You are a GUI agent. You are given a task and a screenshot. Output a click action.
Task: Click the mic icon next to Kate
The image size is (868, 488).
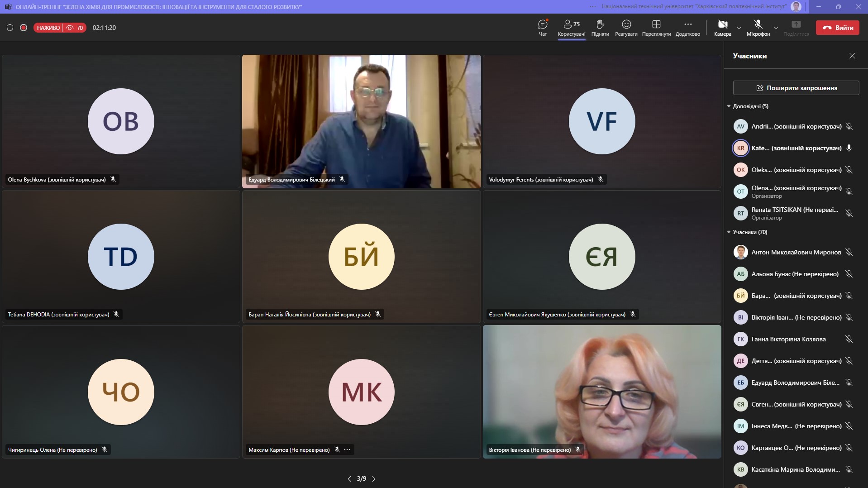(x=849, y=148)
